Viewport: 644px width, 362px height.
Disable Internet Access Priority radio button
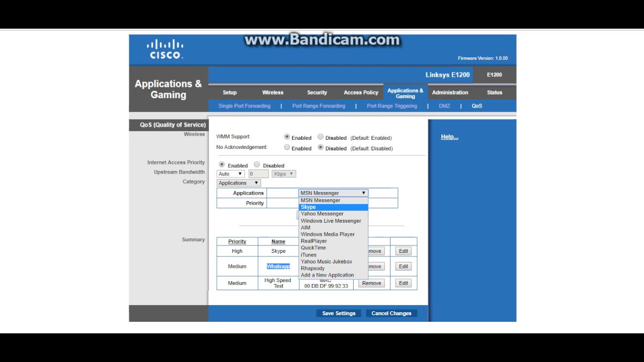point(257,164)
